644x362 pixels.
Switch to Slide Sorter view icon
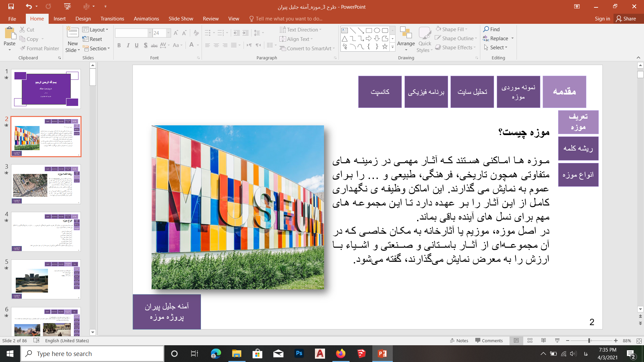click(x=530, y=341)
